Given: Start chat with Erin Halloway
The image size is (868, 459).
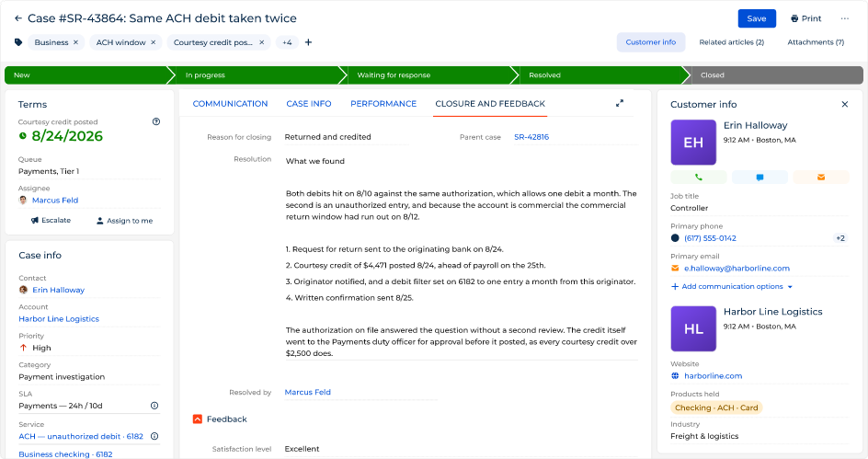Looking at the screenshot, I should tap(759, 178).
